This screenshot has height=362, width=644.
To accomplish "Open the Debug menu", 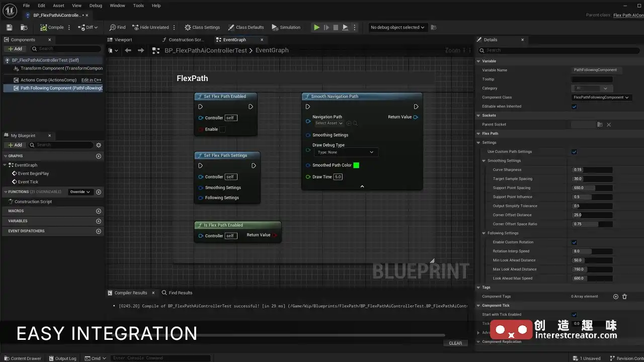I will [96, 6].
